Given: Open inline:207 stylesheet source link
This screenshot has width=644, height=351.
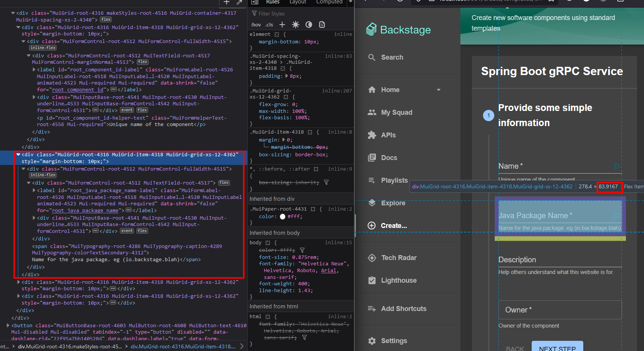Looking at the screenshot, I should pyautogui.click(x=337, y=91).
